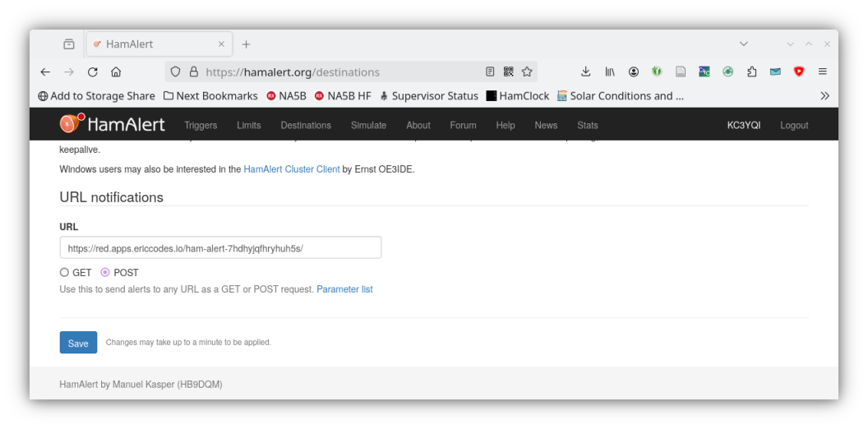Open the NA5B HF bookmark
The width and height of the screenshot is (868, 429).
click(x=343, y=96)
